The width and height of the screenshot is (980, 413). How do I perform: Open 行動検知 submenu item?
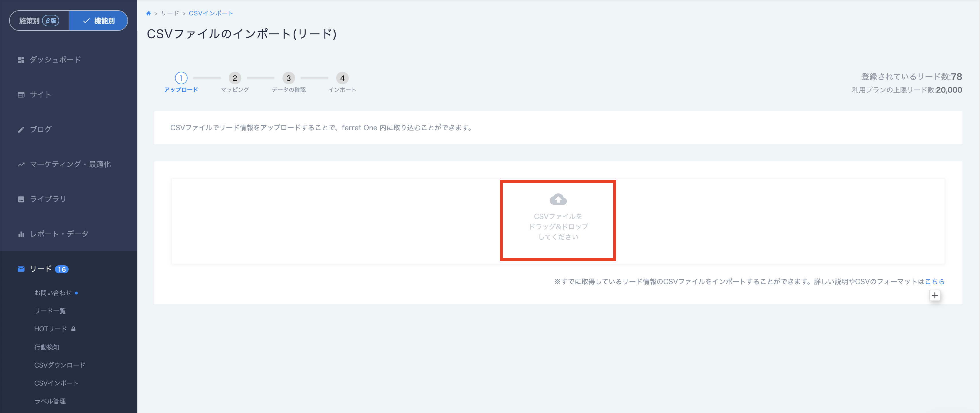coord(47,347)
